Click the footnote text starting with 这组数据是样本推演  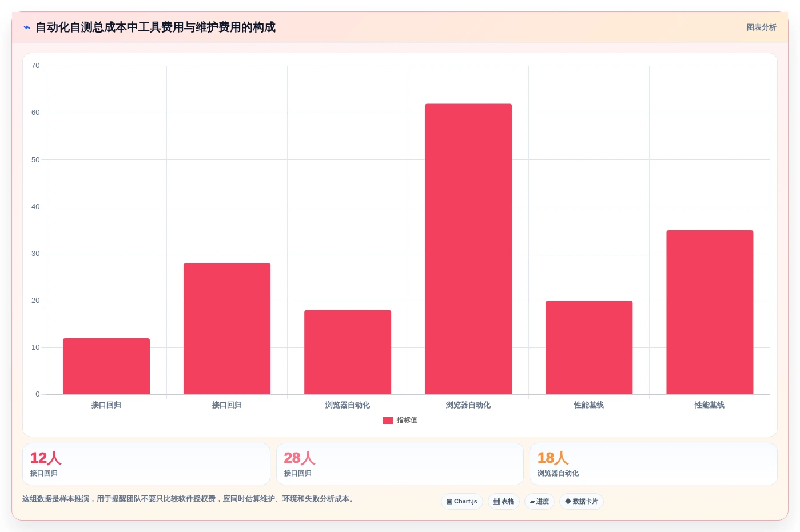point(189,499)
